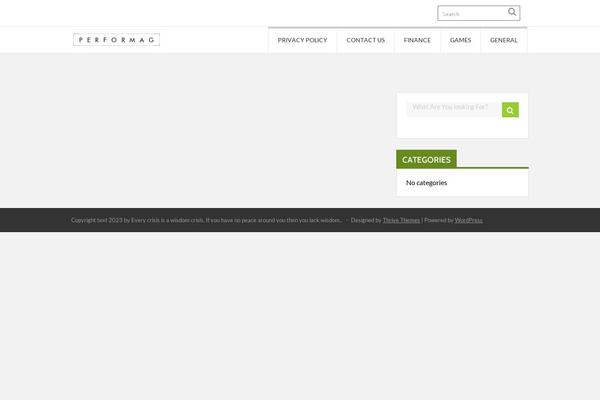This screenshot has width=600, height=400.
Task: Click the magnifier icon in top search box
Action: (x=512, y=12)
